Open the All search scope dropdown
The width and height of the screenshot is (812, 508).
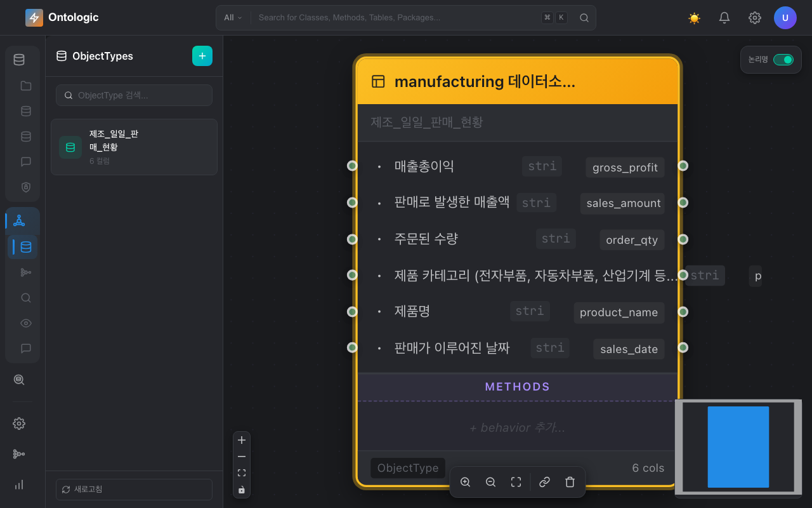point(233,18)
